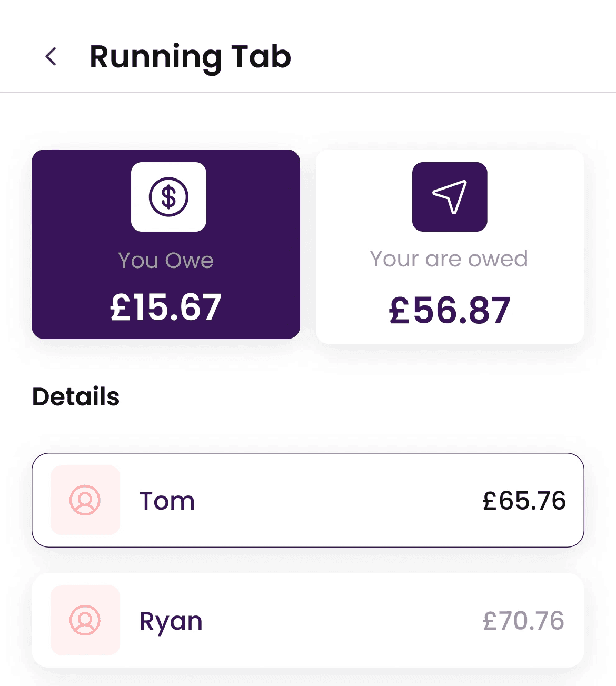
Task: Click the Your are owed label text
Action: [449, 259]
